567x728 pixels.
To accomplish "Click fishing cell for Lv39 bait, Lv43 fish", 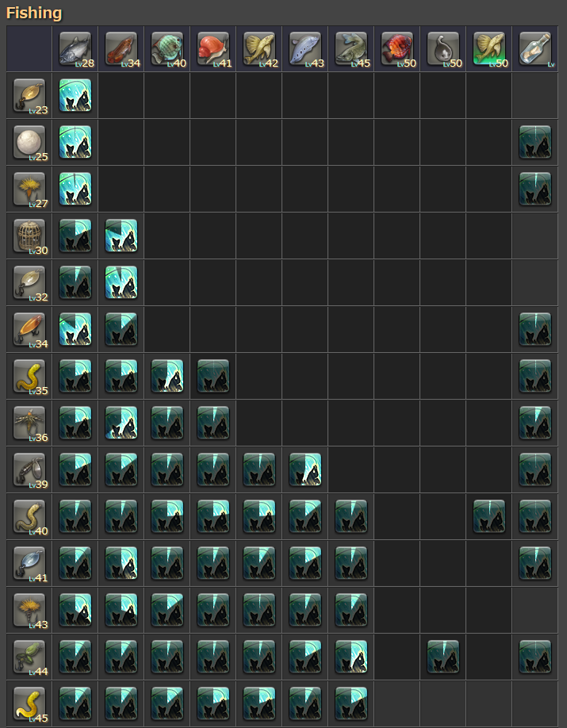I will 305,469.
